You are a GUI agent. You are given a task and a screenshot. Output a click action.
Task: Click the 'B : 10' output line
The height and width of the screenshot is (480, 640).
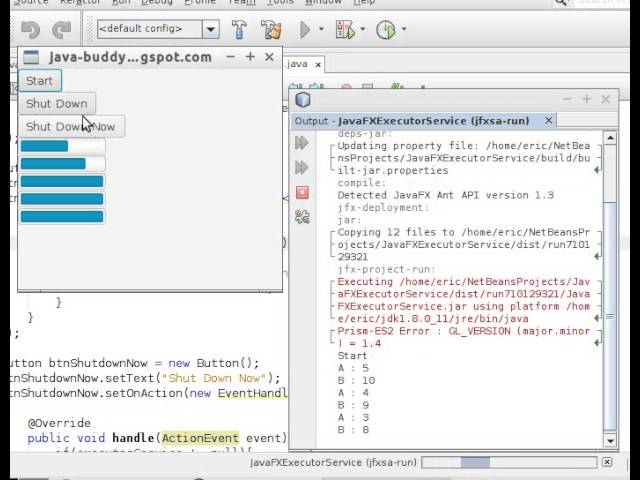[x=356, y=380]
